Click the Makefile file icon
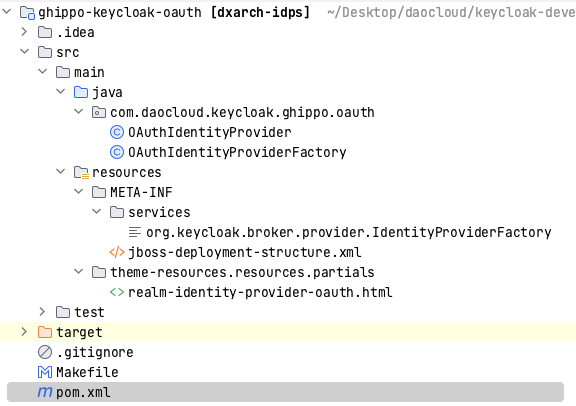The width and height of the screenshot is (576, 406). coord(45,372)
